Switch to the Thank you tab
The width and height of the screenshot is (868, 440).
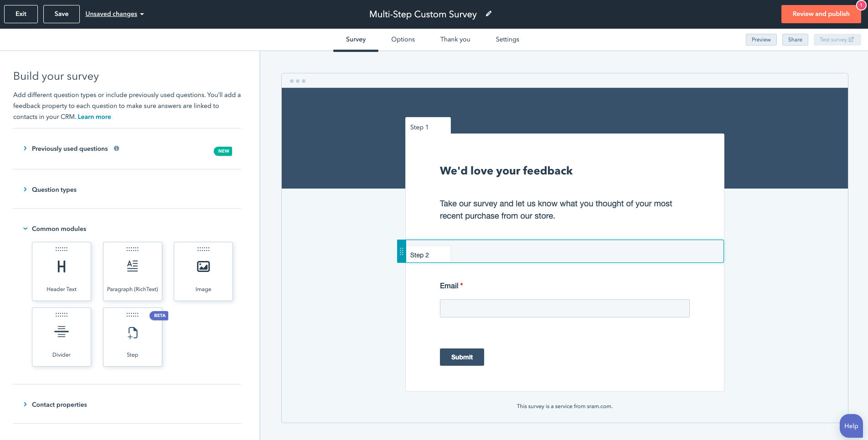click(x=455, y=40)
